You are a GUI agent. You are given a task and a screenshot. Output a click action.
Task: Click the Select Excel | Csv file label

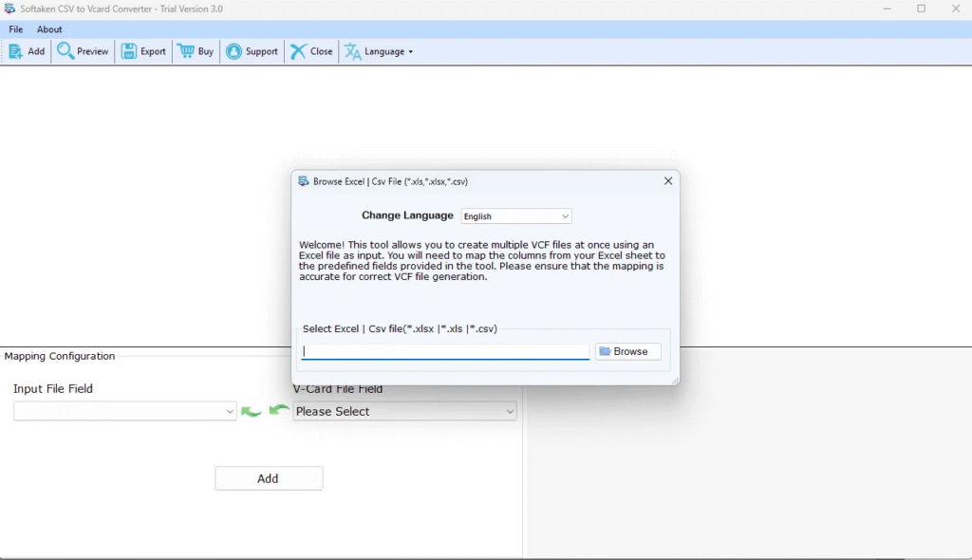400,328
